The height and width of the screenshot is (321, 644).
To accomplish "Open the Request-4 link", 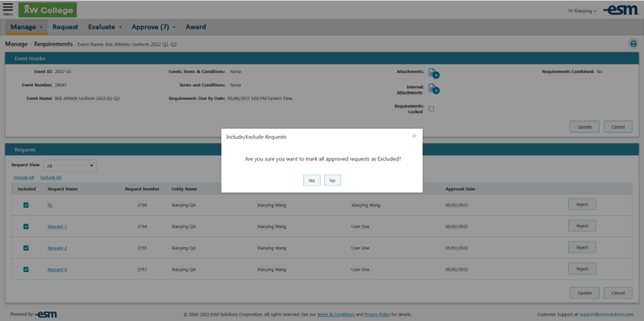I will (57, 269).
